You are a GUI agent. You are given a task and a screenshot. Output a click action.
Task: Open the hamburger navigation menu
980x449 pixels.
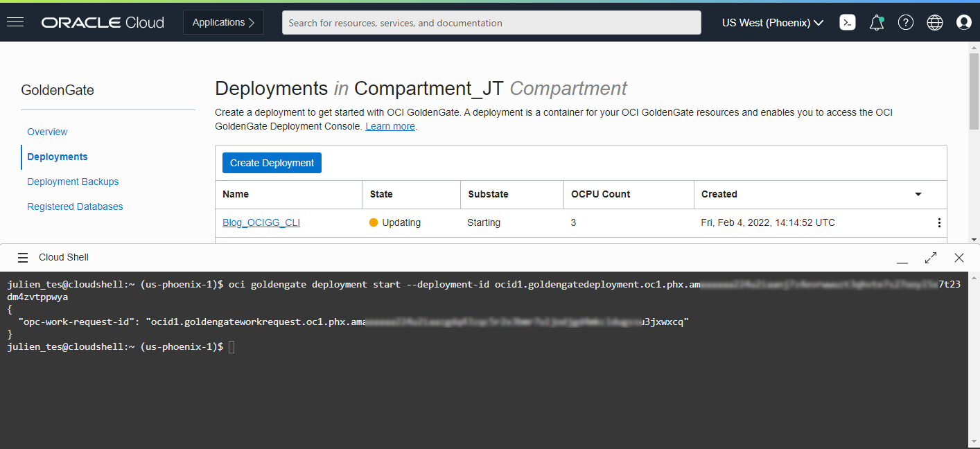[x=15, y=22]
